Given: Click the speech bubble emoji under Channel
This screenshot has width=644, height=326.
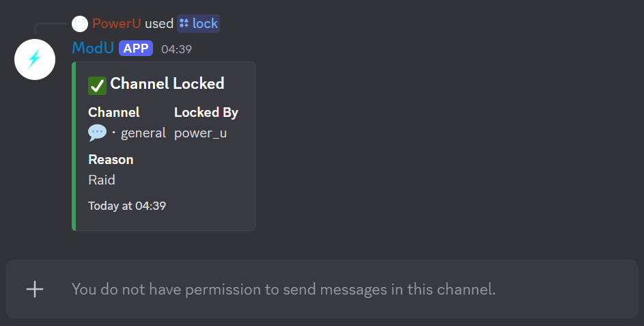Looking at the screenshot, I should pyautogui.click(x=98, y=133).
